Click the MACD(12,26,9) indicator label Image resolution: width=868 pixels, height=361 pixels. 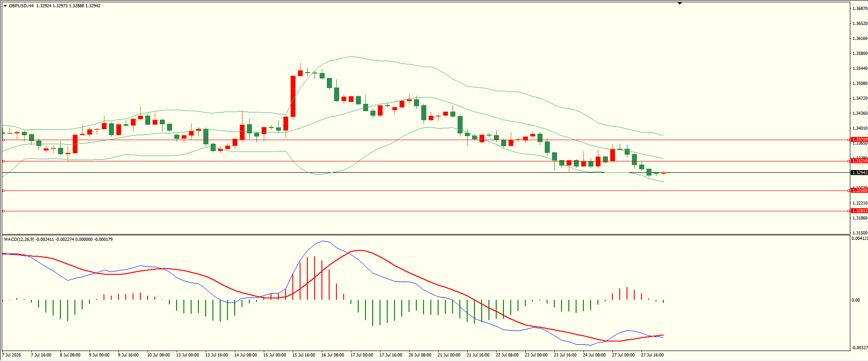pyautogui.click(x=19, y=239)
